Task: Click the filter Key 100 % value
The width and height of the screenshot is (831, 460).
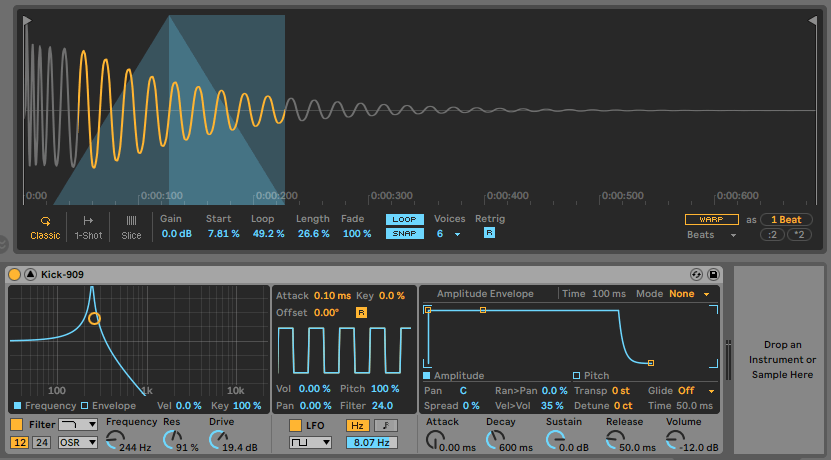Action: (x=247, y=406)
